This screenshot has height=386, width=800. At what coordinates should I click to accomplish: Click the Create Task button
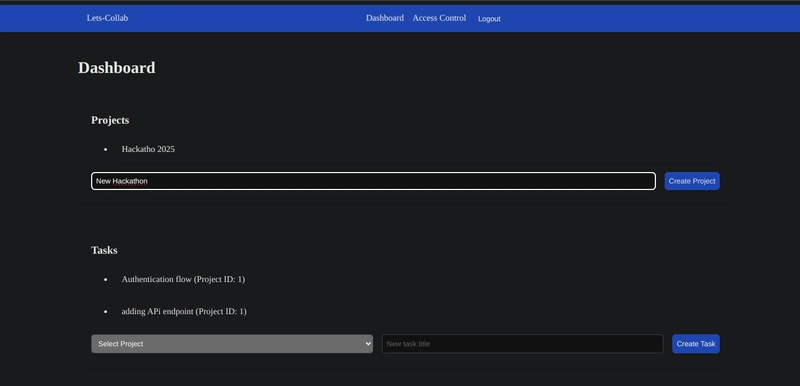(x=695, y=344)
